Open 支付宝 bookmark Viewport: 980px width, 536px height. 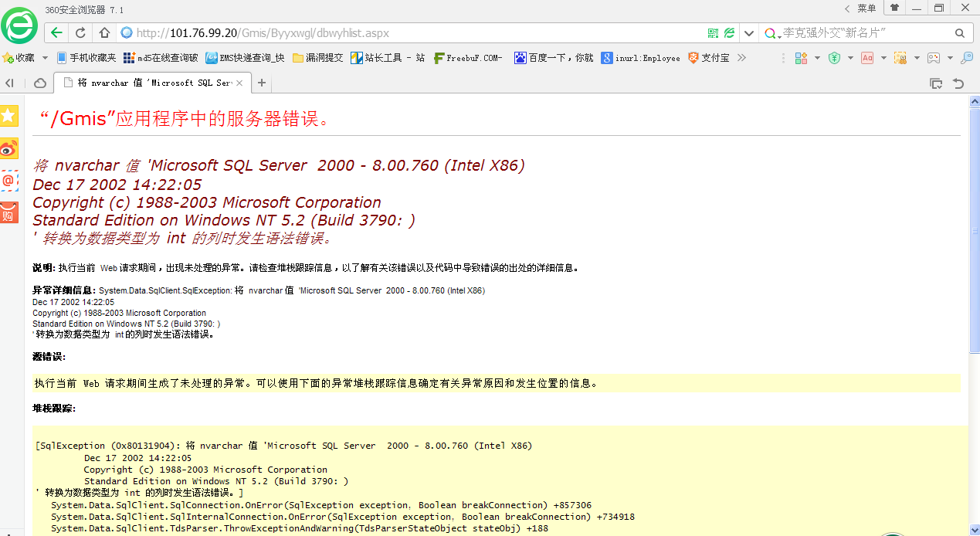708,58
